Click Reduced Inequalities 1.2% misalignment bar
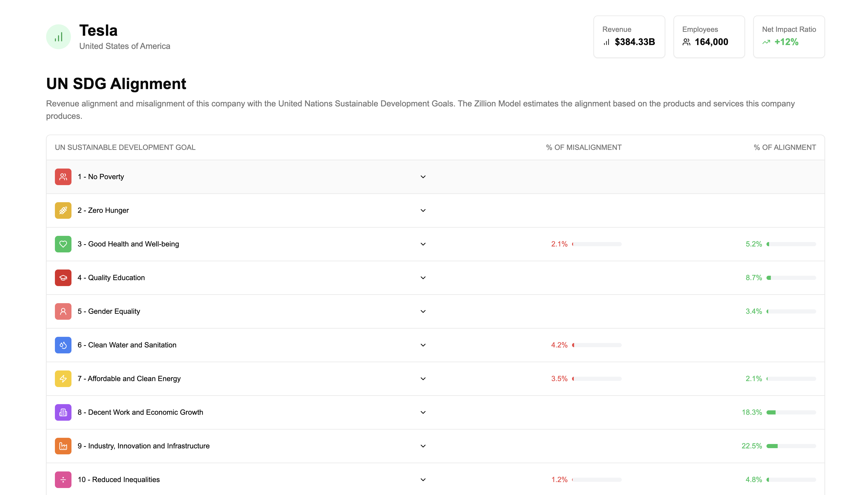This screenshot has height=495, width=868. (597, 480)
